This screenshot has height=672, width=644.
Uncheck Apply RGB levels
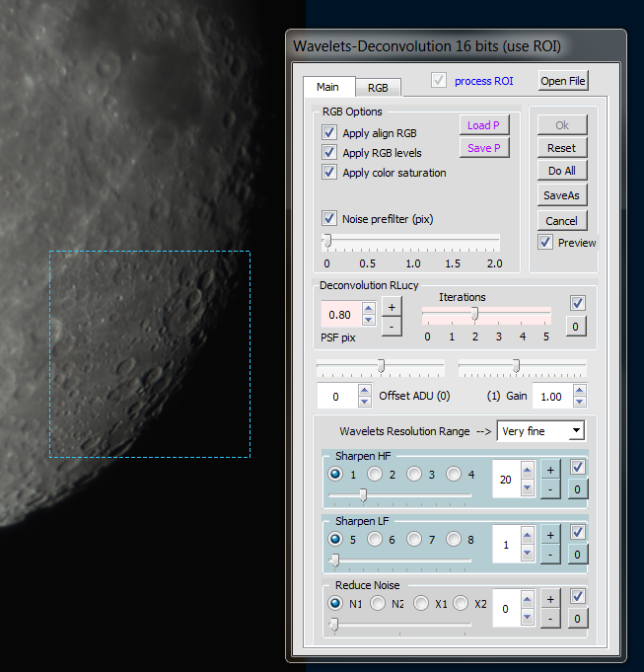coord(328,152)
